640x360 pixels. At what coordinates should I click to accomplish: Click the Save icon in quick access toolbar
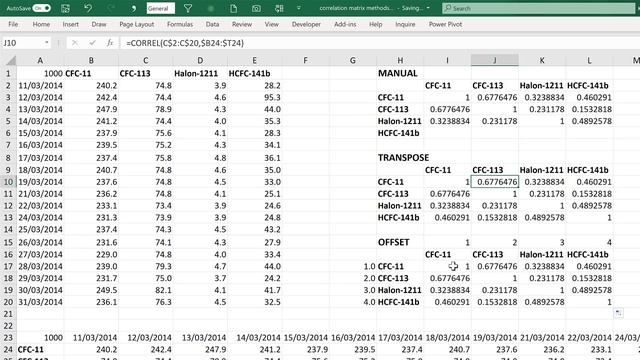click(x=65, y=8)
